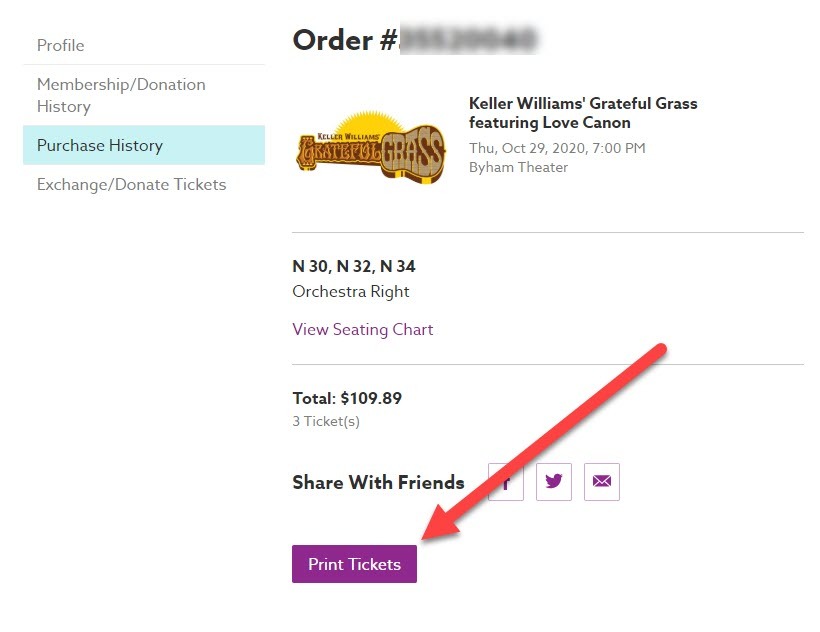Click the Share With Friends label
This screenshot has width=820, height=632.
coord(378,482)
